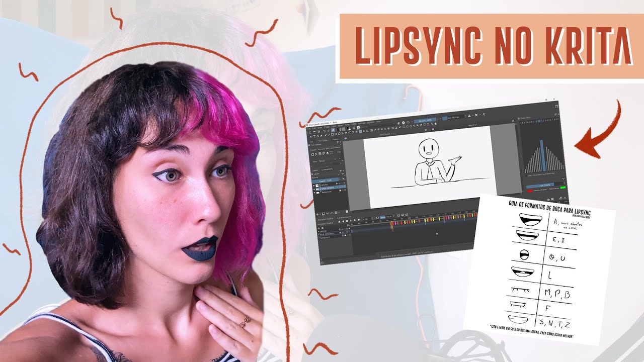Screen dimensions: 644x362
Task: Step to next frame
Action: coord(355,220)
